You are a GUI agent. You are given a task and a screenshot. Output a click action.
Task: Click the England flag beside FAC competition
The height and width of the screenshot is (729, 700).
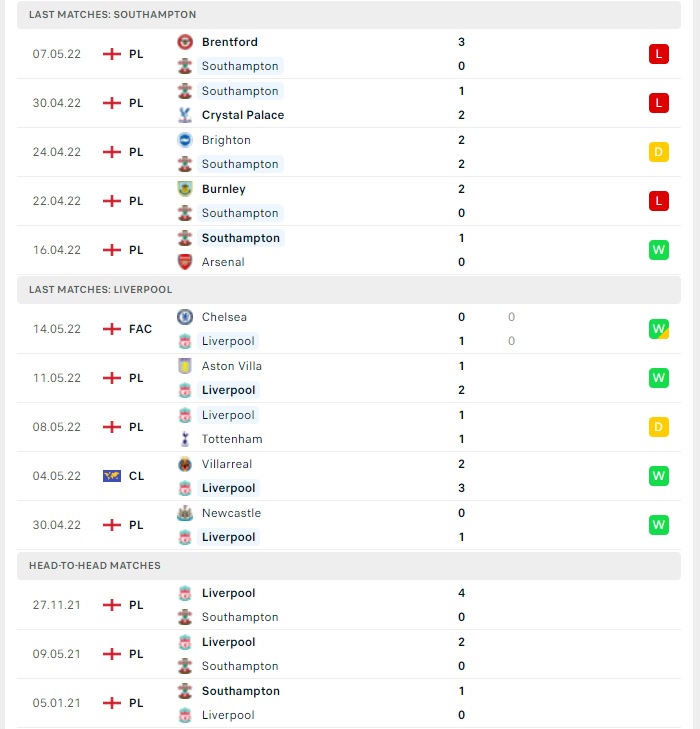point(112,329)
